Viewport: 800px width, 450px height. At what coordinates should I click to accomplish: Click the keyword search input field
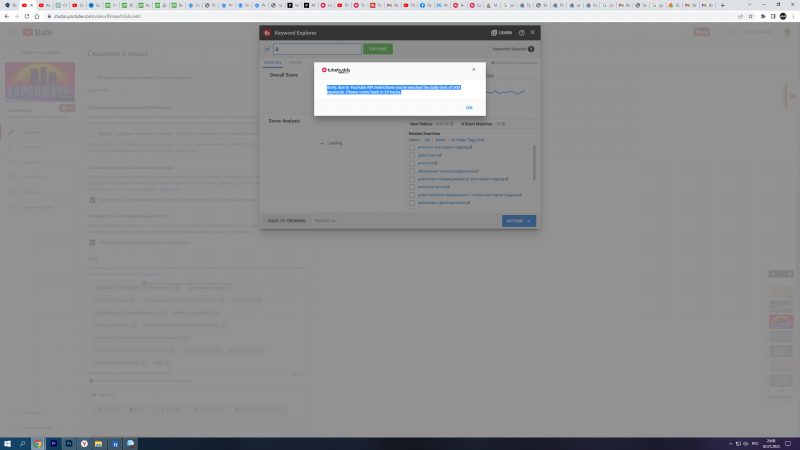point(316,48)
